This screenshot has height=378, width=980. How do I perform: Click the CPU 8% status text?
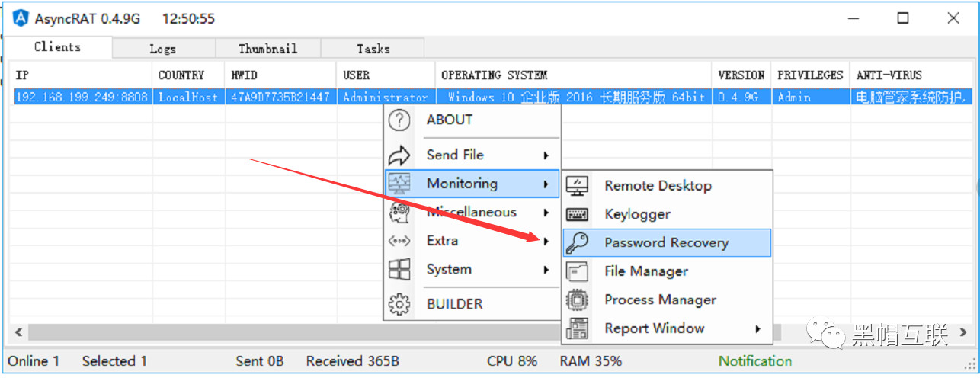coord(512,360)
